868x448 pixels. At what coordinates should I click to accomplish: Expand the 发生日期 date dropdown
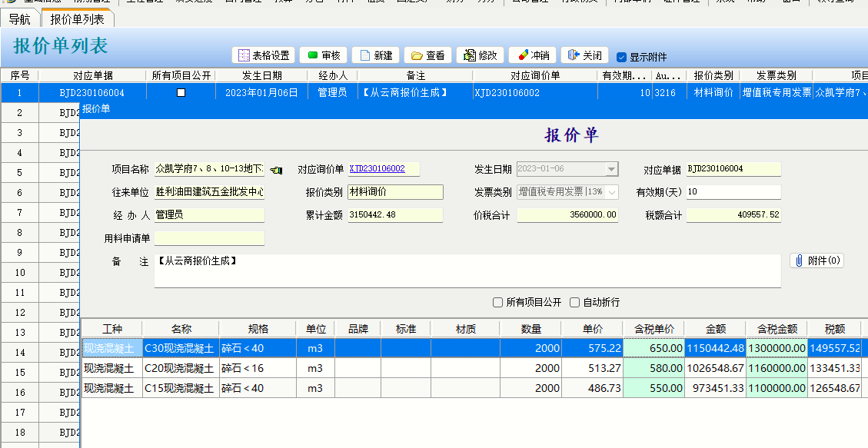pos(611,170)
